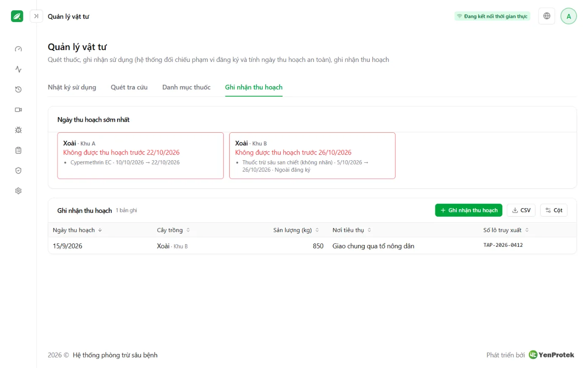Click the Cypermethrin EC entry line

(125, 162)
